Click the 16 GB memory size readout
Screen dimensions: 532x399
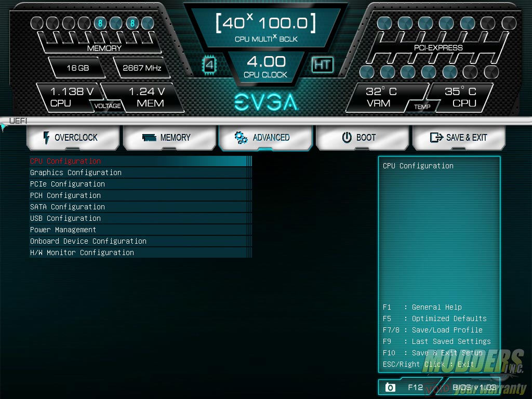coord(78,68)
